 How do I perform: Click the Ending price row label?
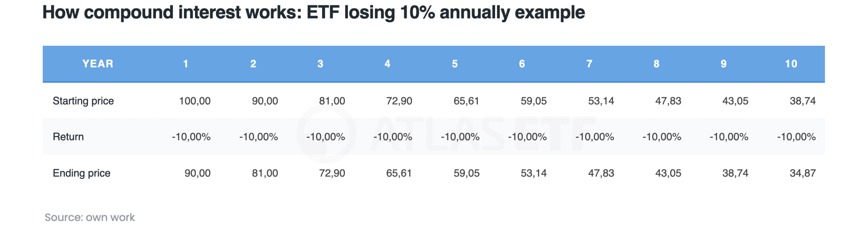81,173
